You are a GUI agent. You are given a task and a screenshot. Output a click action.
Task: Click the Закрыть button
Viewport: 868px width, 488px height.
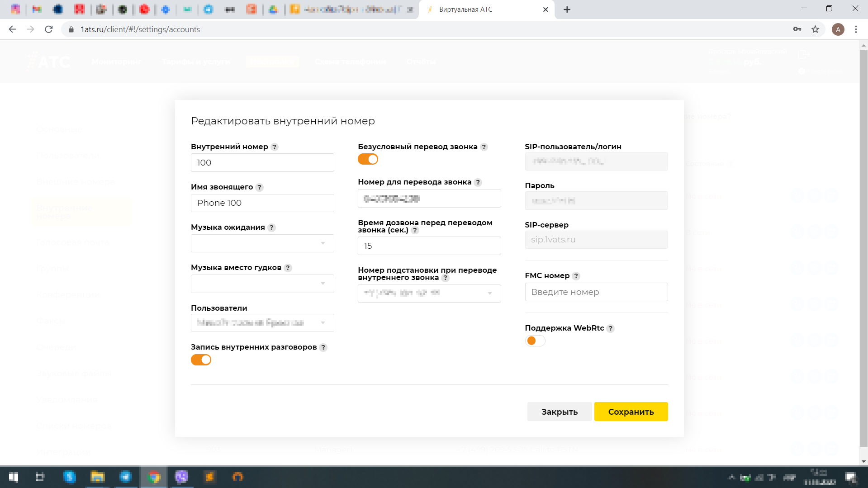[x=559, y=412]
